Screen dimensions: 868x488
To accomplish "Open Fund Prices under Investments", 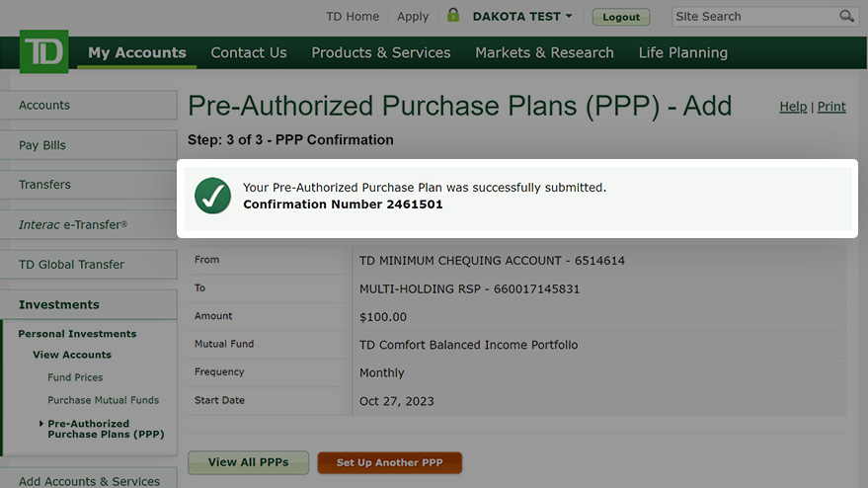I will coord(75,377).
